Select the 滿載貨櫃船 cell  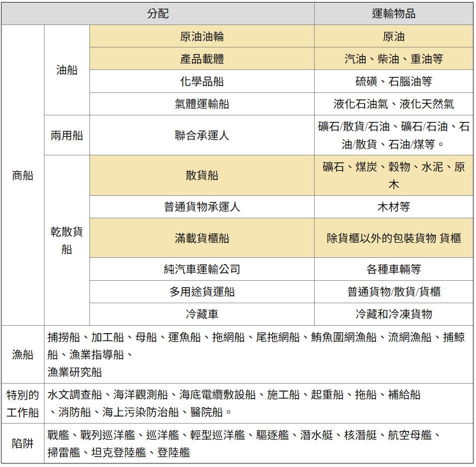pyautogui.click(x=202, y=238)
